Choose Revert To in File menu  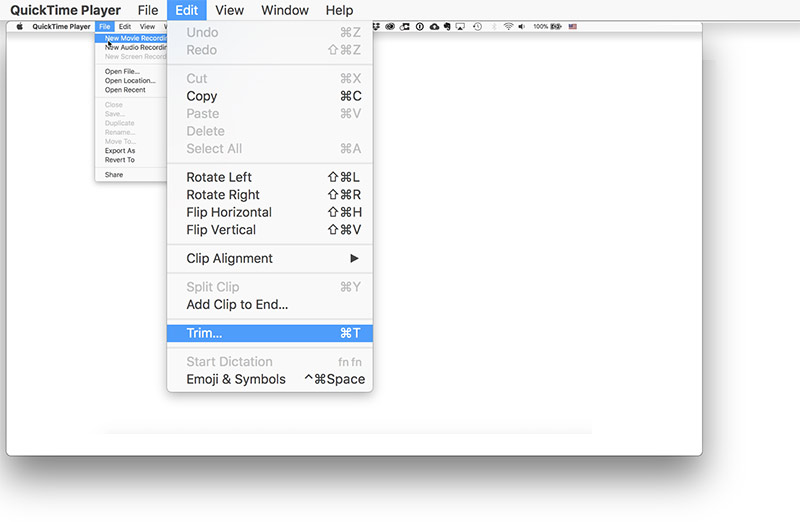coord(131,160)
